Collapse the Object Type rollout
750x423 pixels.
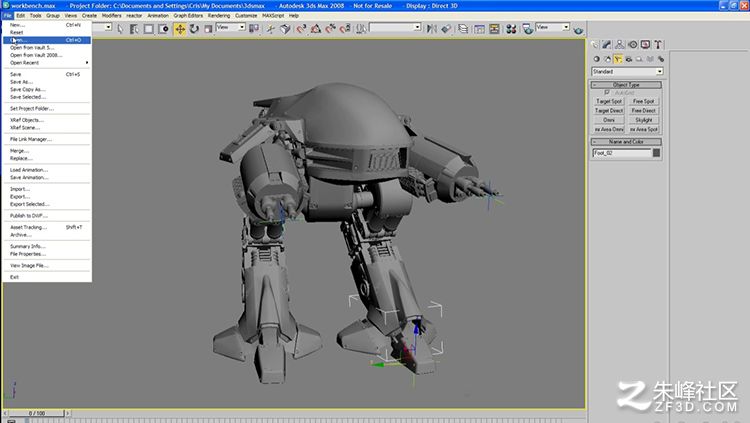coord(626,85)
